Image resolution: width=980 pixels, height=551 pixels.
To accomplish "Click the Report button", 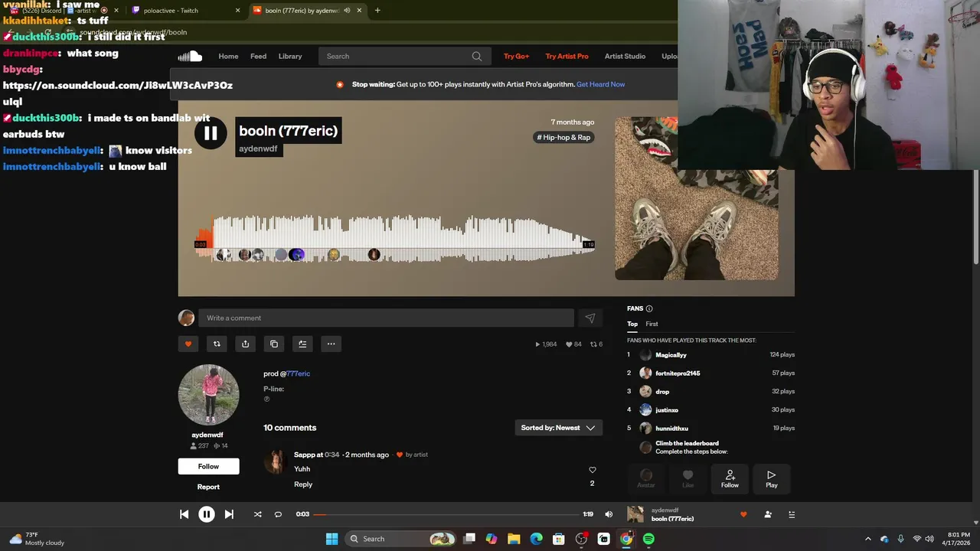I will [x=208, y=487].
